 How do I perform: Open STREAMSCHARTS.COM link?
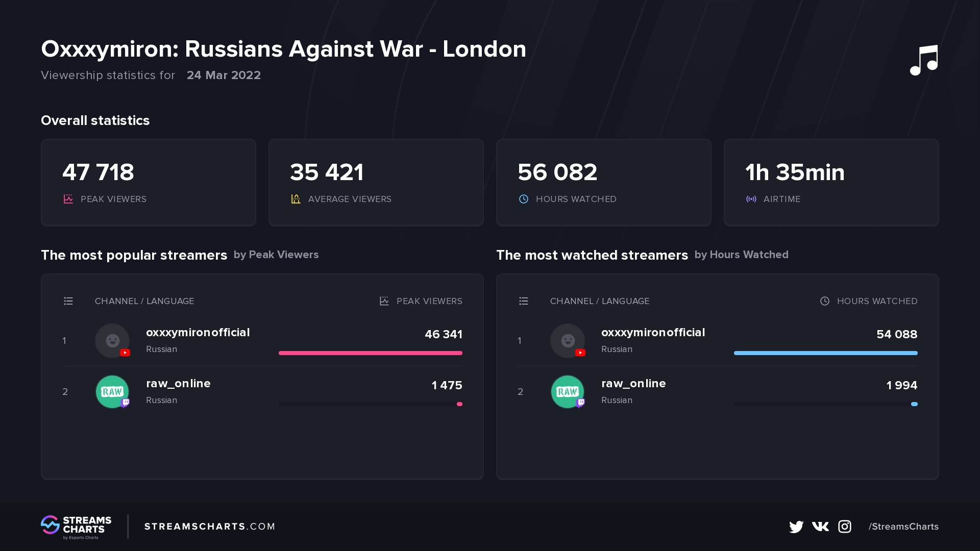click(210, 527)
